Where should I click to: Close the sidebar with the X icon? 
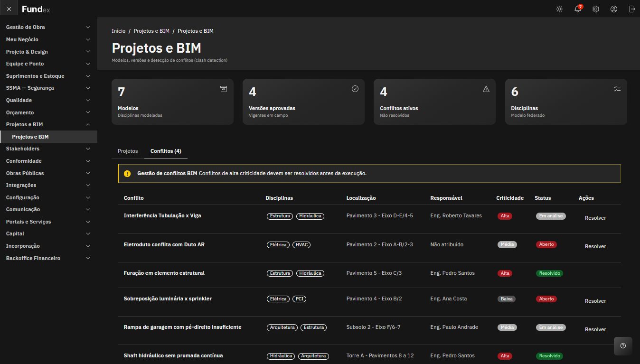9,9
